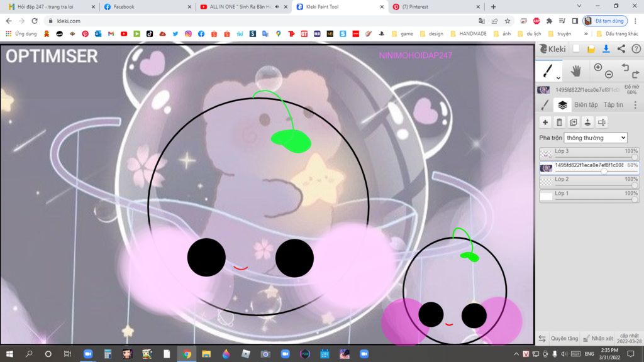Click the zoom in magnifier icon
The width and height of the screenshot is (644, 362).
coord(598,67)
